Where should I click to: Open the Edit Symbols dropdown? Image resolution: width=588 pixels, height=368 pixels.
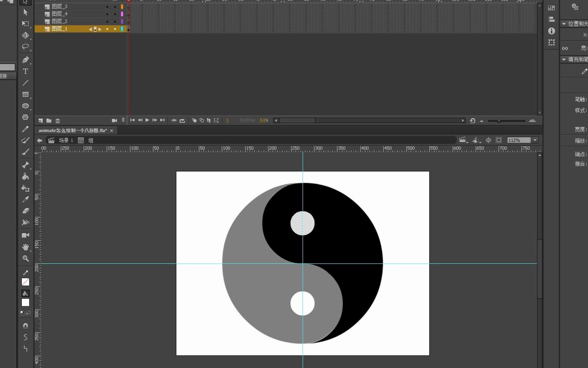[476, 140]
